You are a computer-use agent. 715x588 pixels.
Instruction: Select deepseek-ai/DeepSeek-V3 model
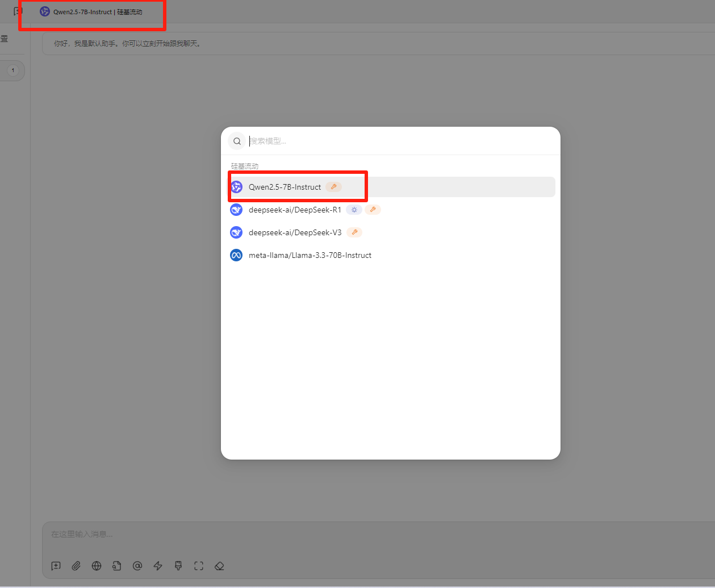295,232
